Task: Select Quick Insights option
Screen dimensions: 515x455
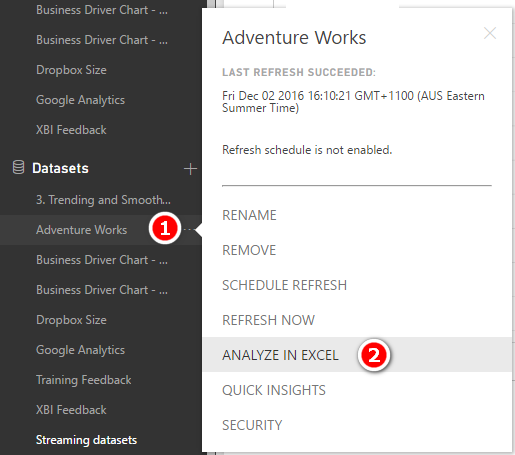Action: coord(274,390)
